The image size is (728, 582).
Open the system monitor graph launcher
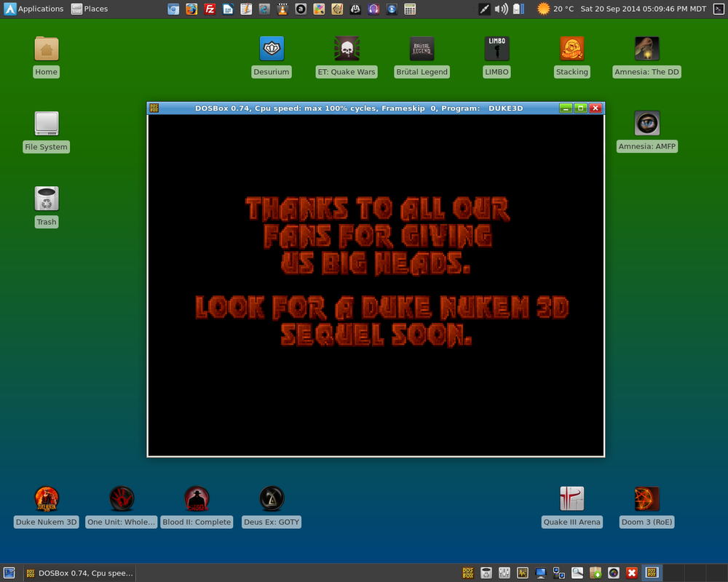tap(522, 573)
